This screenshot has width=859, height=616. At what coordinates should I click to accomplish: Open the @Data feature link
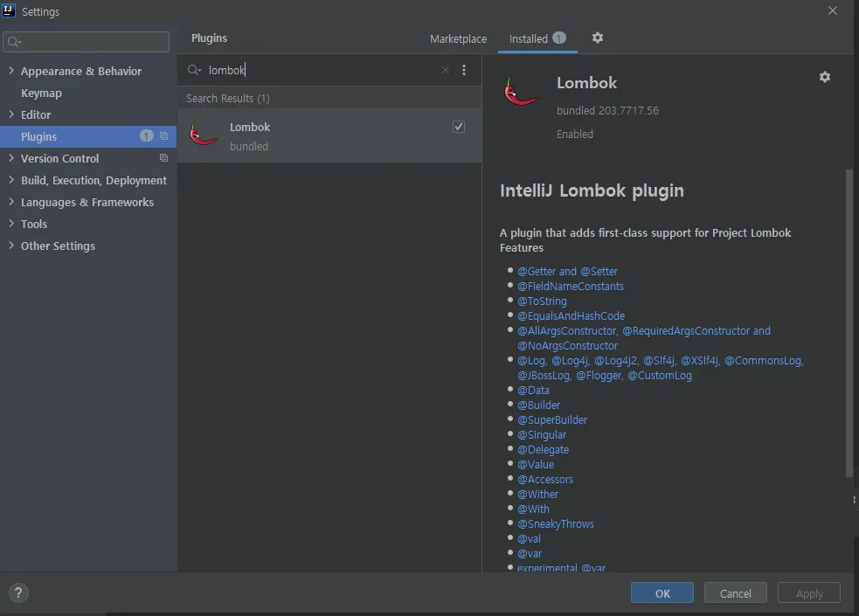[533, 390]
